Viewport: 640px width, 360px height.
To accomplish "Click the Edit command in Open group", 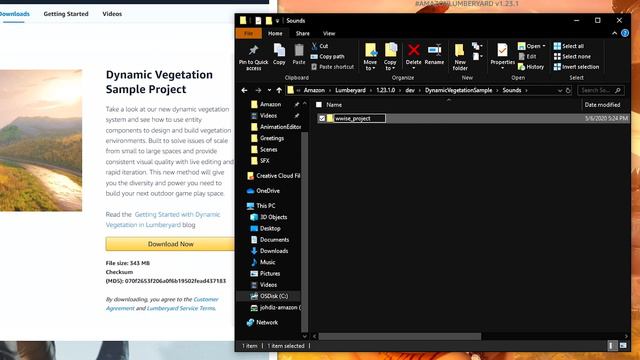I will [x=527, y=57].
